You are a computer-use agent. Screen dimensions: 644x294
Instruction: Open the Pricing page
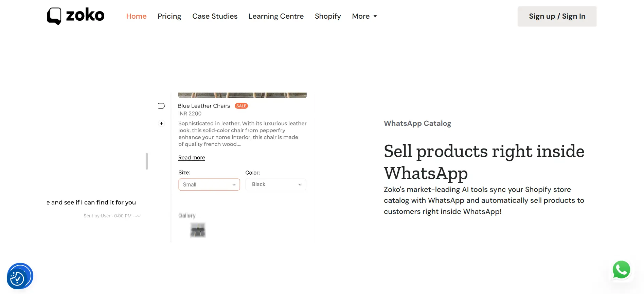(x=169, y=16)
